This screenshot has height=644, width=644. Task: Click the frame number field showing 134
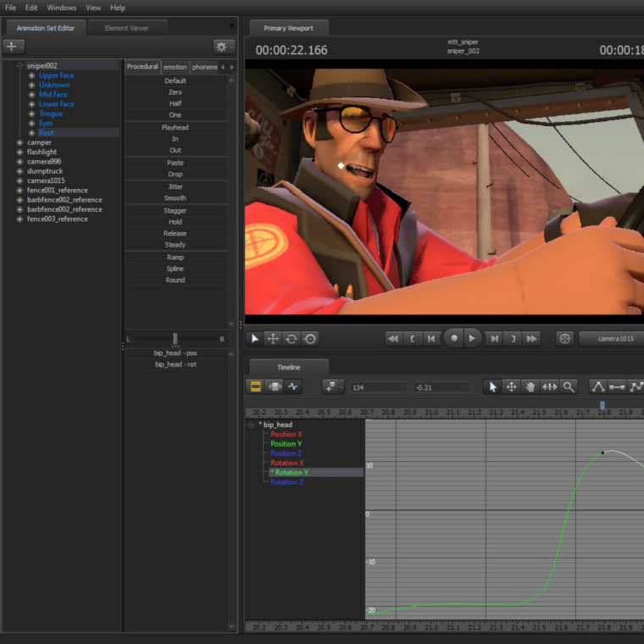pos(379,387)
